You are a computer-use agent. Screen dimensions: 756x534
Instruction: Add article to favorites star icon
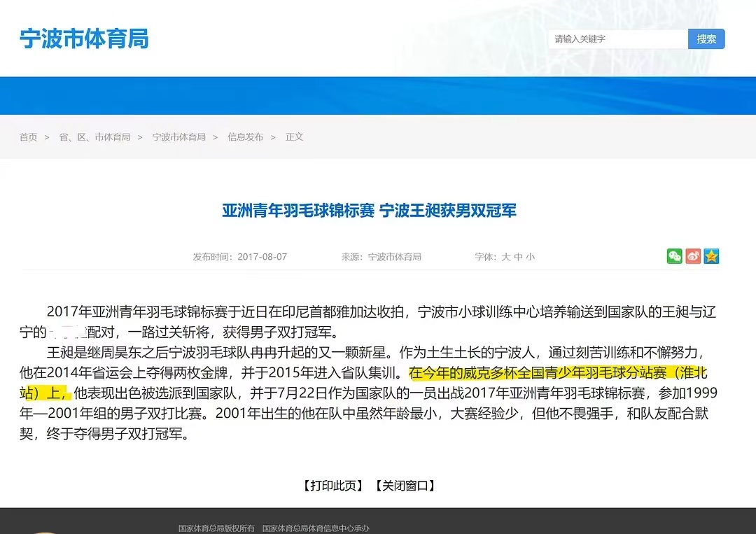pyautogui.click(x=711, y=256)
